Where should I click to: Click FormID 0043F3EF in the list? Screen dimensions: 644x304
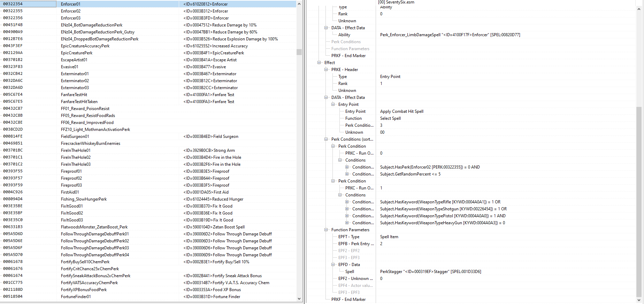tap(13, 46)
